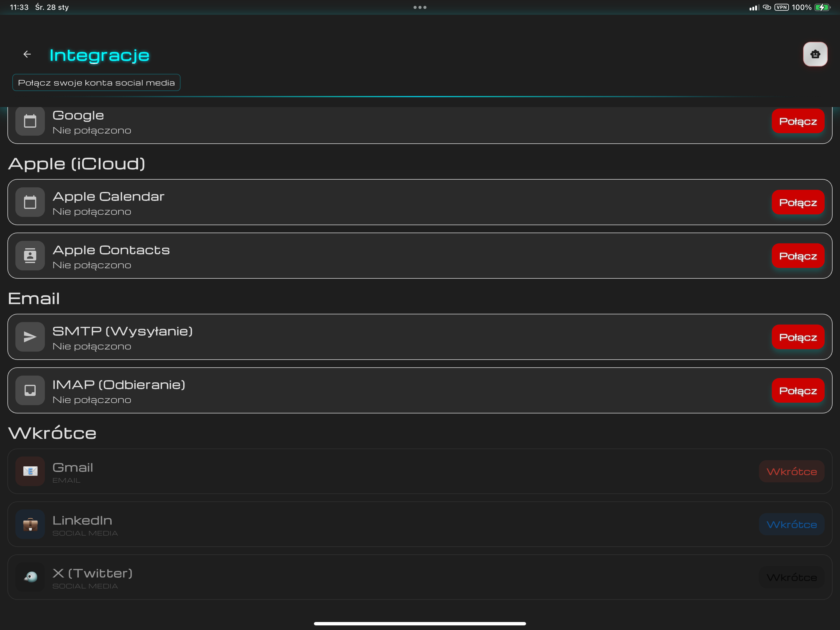Select the IMAP (Odbieranie) title text
The width and height of the screenshot is (840, 630).
119,385
